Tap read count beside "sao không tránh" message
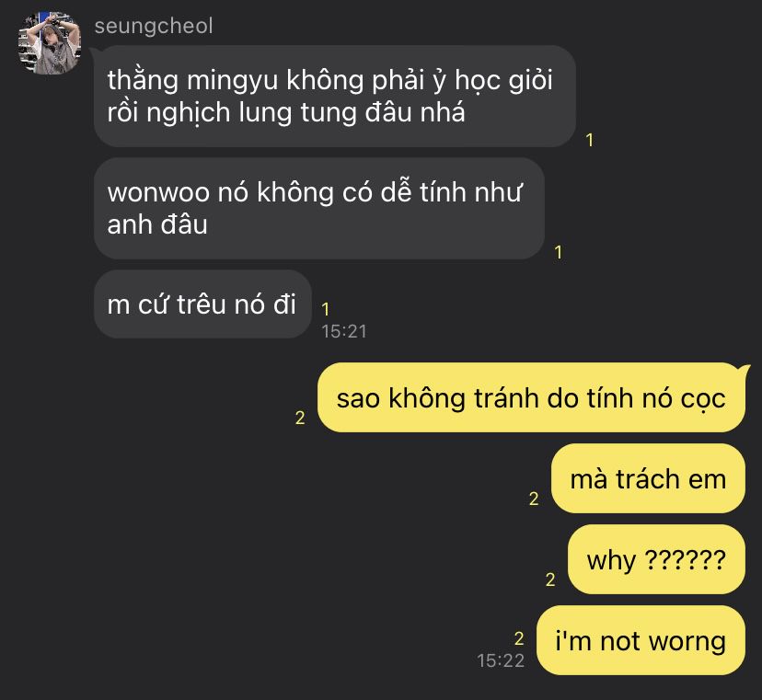The height and width of the screenshot is (700, 762). (x=300, y=418)
